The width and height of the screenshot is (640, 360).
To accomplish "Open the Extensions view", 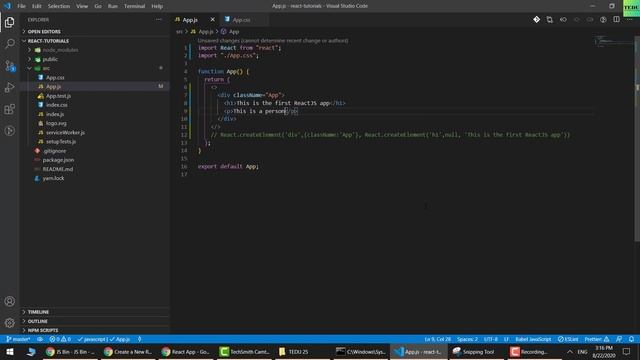I will 9,109.
